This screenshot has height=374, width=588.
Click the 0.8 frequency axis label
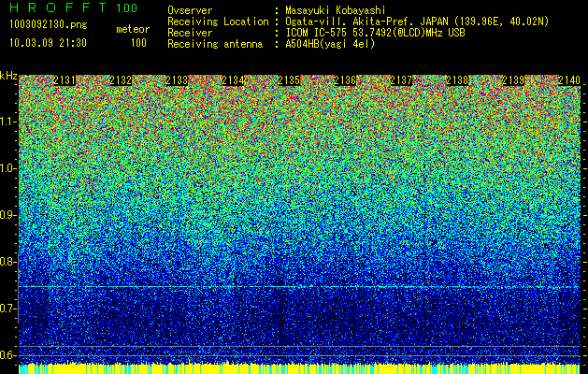pos(7,262)
